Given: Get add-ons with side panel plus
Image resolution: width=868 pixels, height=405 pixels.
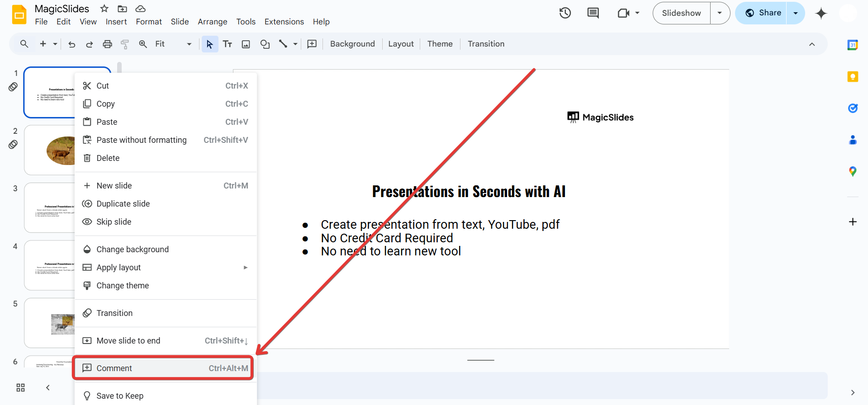Looking at the screenshot, I should click(x=853, y=221).
